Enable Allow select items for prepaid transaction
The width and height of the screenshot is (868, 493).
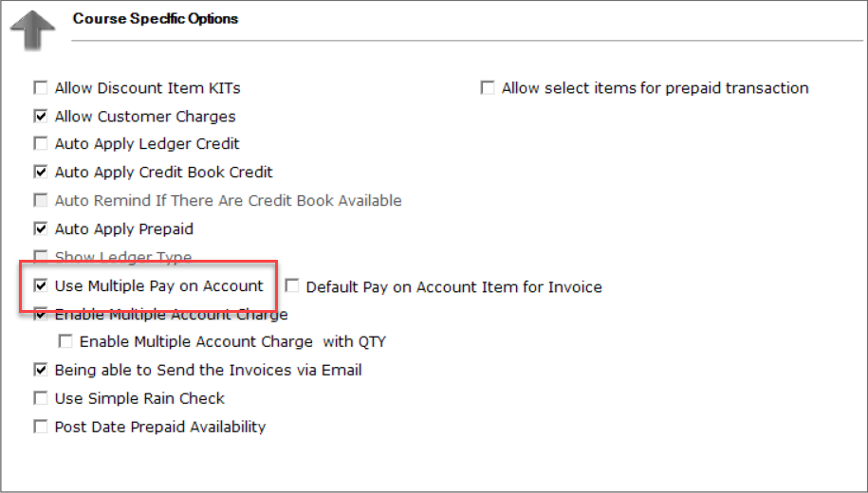pyautogui.click(x=488, y=88)
